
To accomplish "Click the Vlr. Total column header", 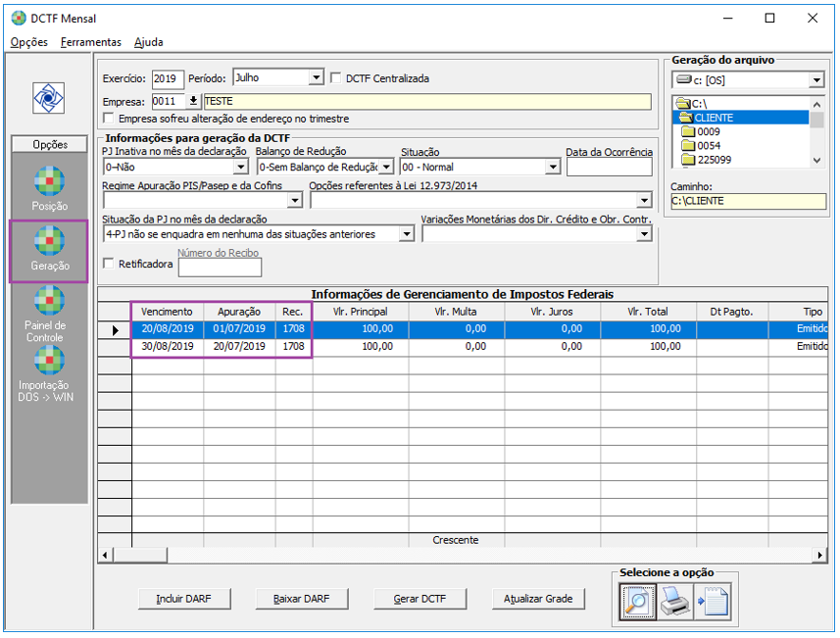I will (648, 312).
